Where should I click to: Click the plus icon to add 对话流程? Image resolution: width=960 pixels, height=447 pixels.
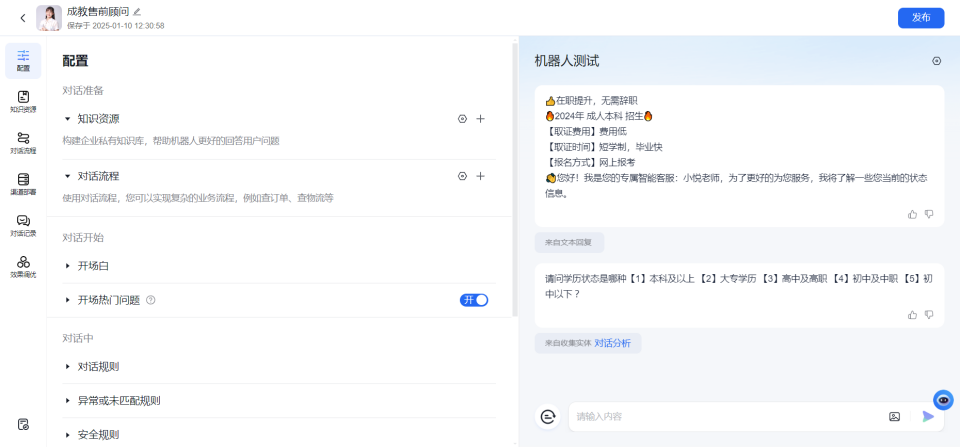pyautogui.click(x=480, y=176)
